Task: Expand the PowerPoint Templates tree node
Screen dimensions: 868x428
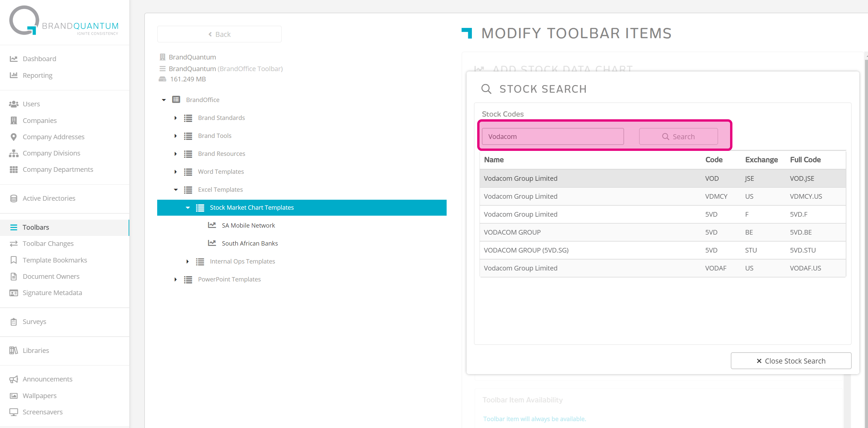Action: [x=175, y=279]
